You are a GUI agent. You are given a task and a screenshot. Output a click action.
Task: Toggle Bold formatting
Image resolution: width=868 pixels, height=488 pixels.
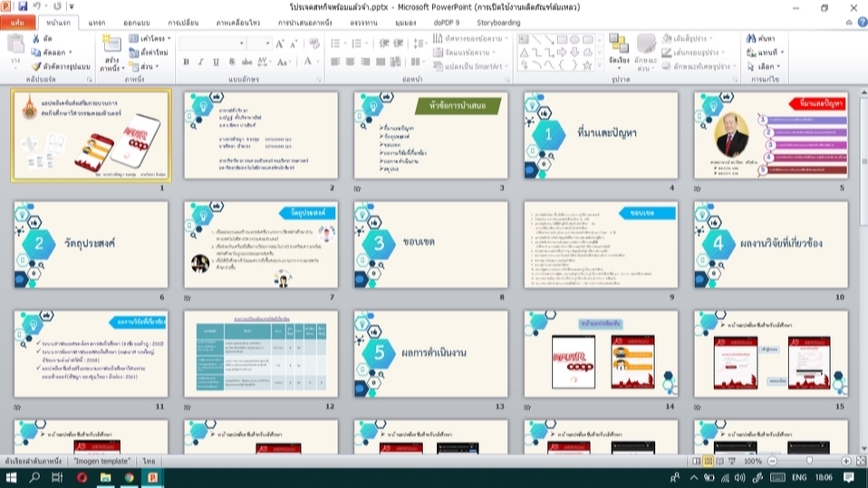tap(186, 62)
